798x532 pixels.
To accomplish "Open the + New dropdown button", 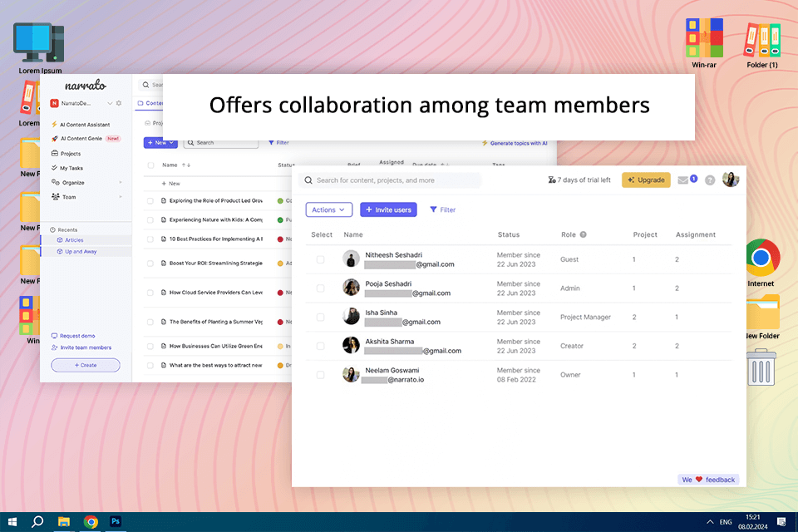I will tap(160, 143).
